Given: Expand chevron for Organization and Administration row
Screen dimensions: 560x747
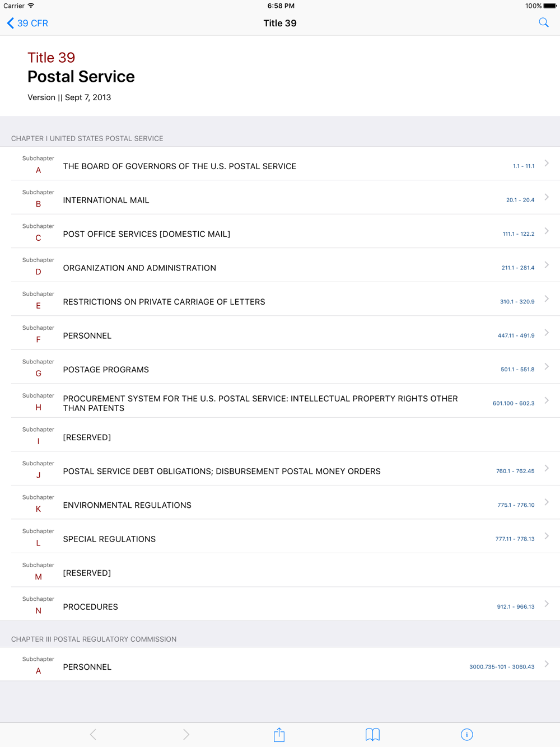Looking at the screenshot, I should 547,265.
